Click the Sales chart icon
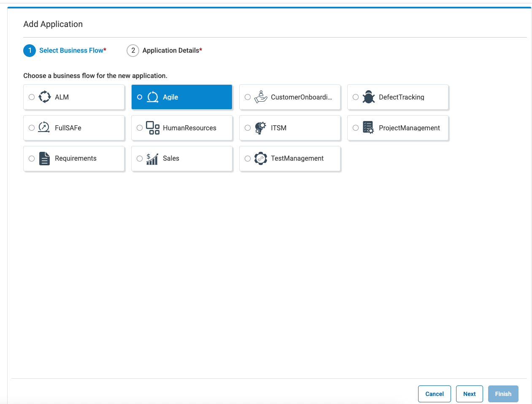The image size is (532, 404). (x=152, y=159)
